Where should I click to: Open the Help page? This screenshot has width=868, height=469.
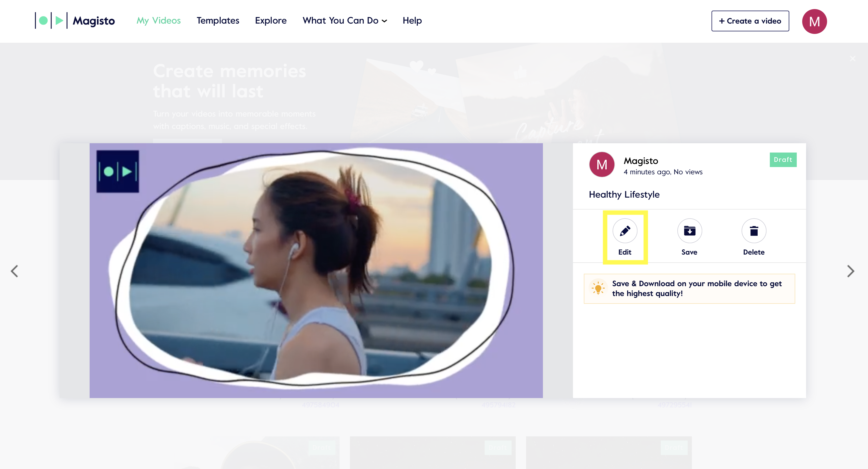(x=412, y=20)
